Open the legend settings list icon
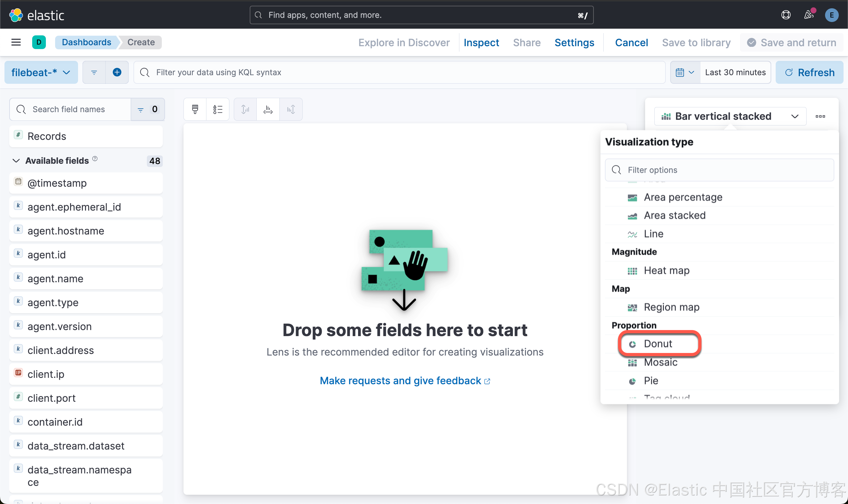This screenshot has width=848, height=504. pyautogui.click(x=218, y=109)
